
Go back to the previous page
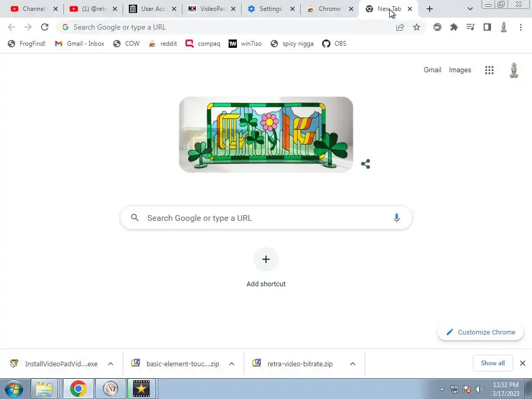(x=11, y=27)
